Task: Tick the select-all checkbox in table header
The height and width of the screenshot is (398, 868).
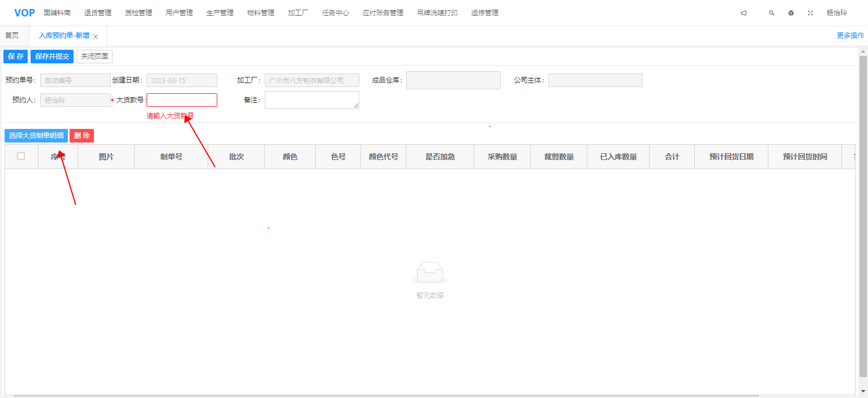Action: click(21, 157)
